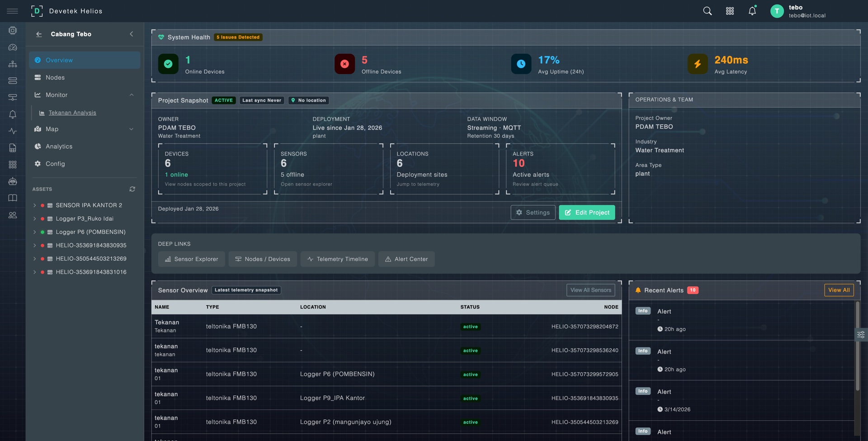Select the chip device icon at rail top
This screenshot has width=868, height=441.
click(13, 30)
